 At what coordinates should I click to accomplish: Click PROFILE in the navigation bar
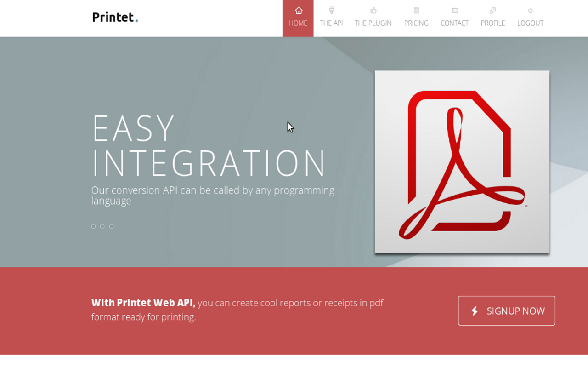pos(492,23)
